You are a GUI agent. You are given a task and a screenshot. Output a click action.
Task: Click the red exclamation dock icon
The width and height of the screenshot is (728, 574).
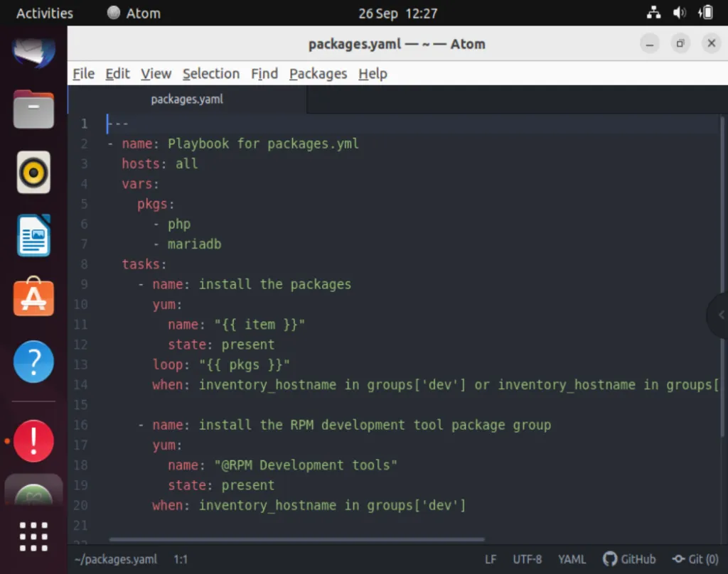click(x=33, y=441)
